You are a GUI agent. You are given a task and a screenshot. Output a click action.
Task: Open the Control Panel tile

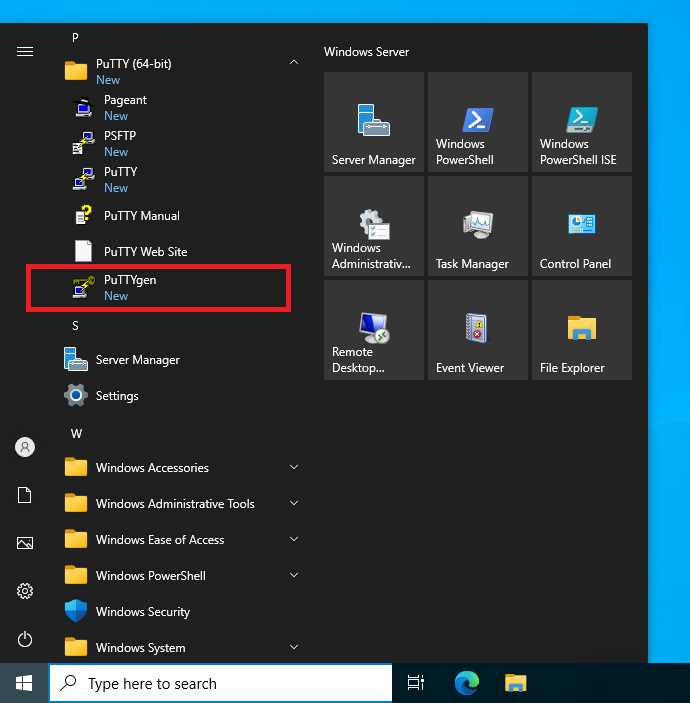tap(582, 226)
